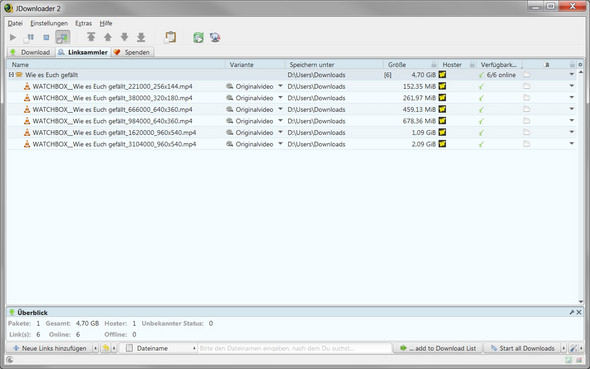Pause downloads via the toolbar pause icon
Viewport: 590px width, 369px height.
coord(29,37)
